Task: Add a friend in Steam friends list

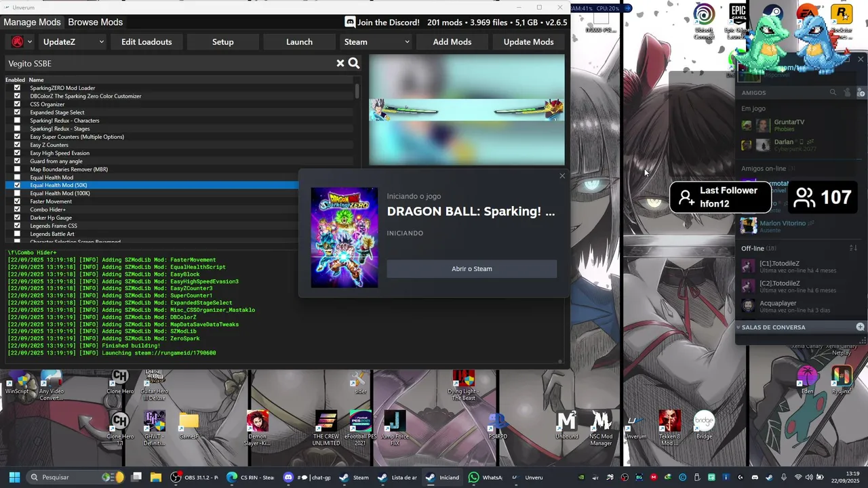Action: click(861, 92)
